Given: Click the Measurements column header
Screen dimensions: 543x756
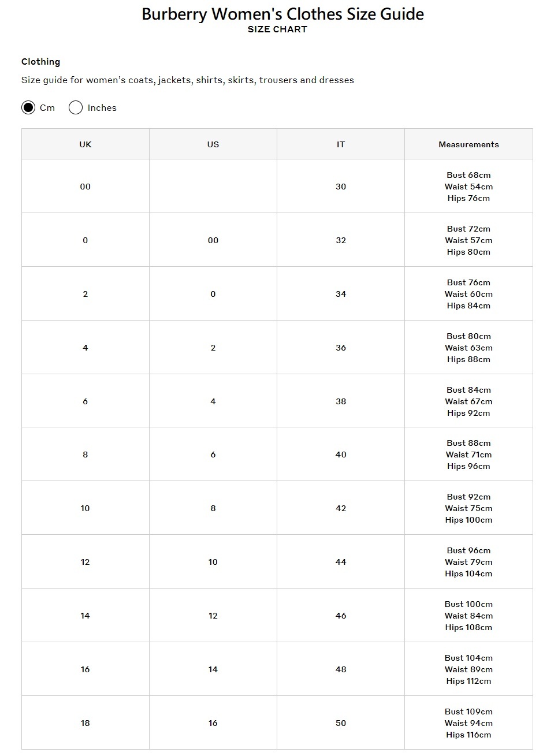Looking at the screenshot, I should pos(468,144).
